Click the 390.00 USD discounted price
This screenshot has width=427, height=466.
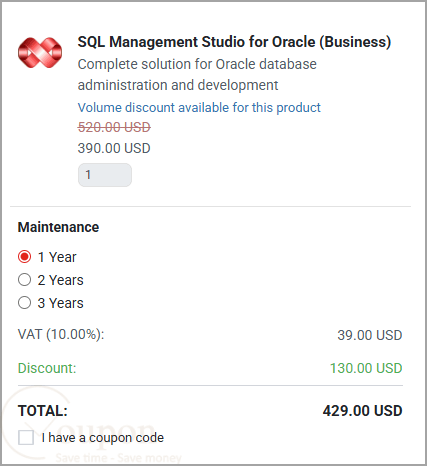[114, 148]
